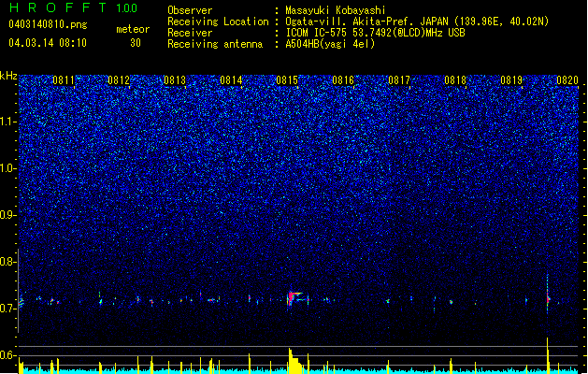
Task: Click the antenna A504HB(yagi 4el) text
Action: coord(330,44)
